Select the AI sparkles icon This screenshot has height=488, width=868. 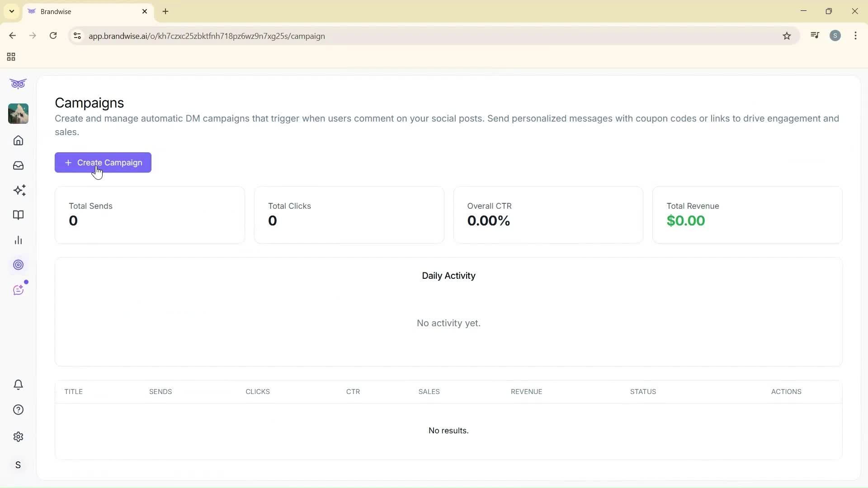(x=19, y=190)
